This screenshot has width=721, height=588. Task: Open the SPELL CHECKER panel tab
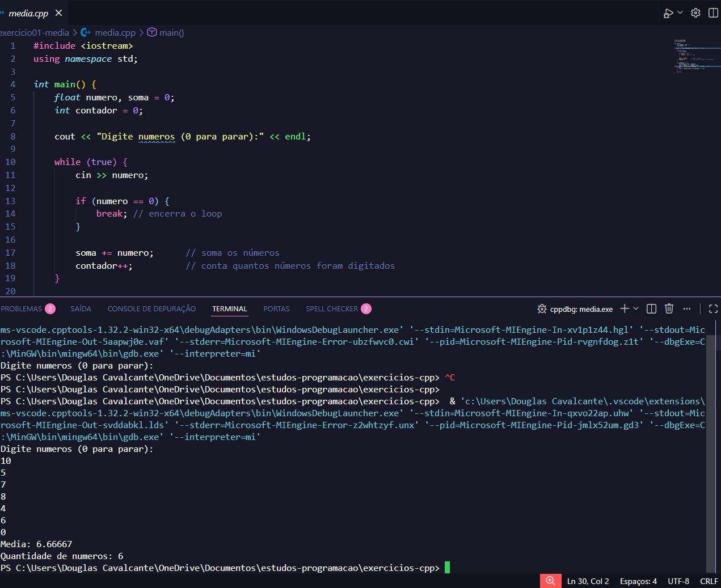point(338,309)
